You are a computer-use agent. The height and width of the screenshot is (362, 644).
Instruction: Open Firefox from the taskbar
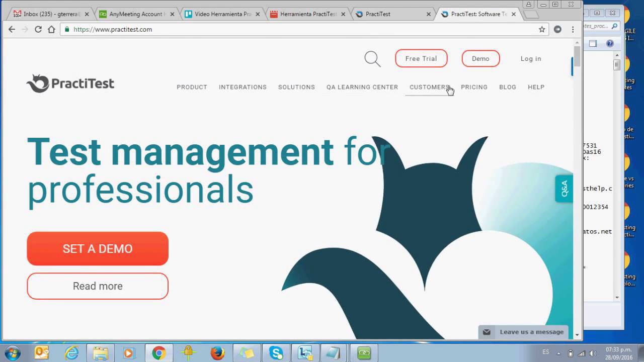(217, 353)
